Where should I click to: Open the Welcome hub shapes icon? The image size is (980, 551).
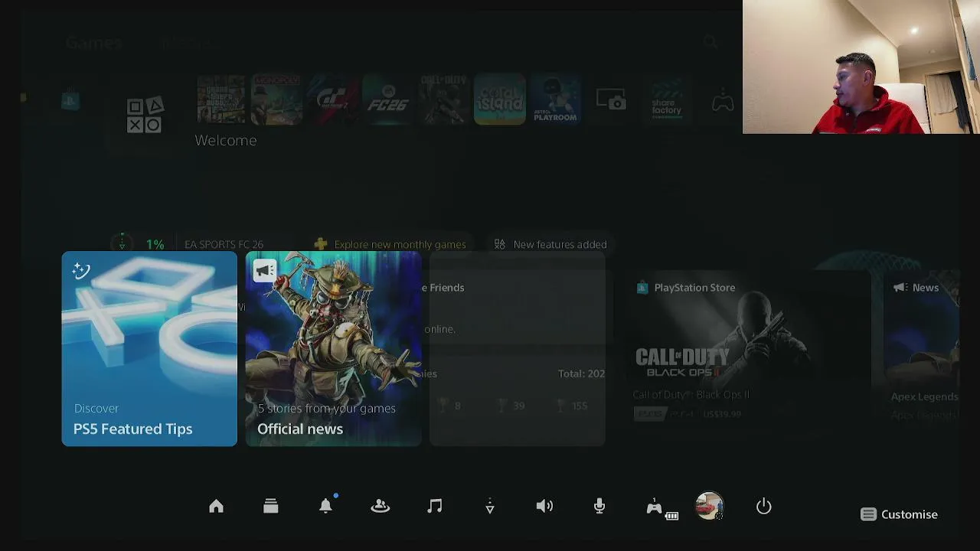click(145, 115)
